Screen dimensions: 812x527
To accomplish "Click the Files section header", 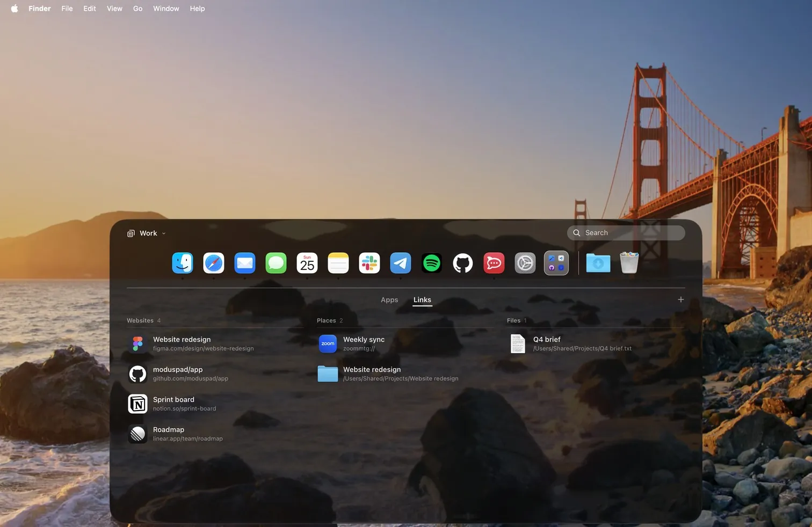I will 514,320.
